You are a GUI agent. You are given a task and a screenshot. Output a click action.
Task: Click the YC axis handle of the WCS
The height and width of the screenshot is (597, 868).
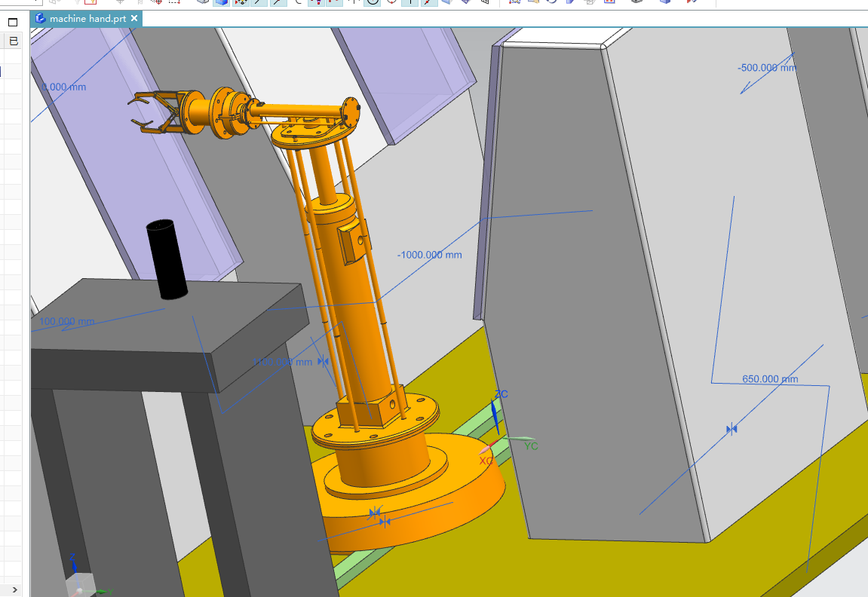coord(519,439)
